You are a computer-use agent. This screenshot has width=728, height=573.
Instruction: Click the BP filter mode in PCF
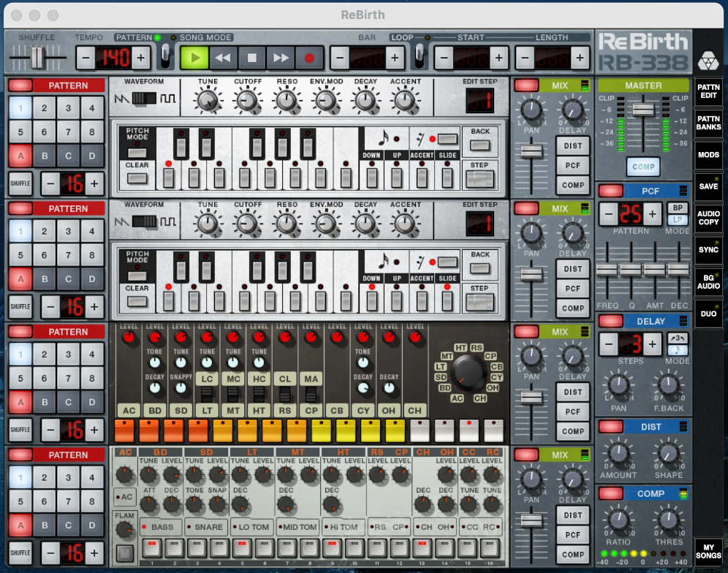coord(677,208)
